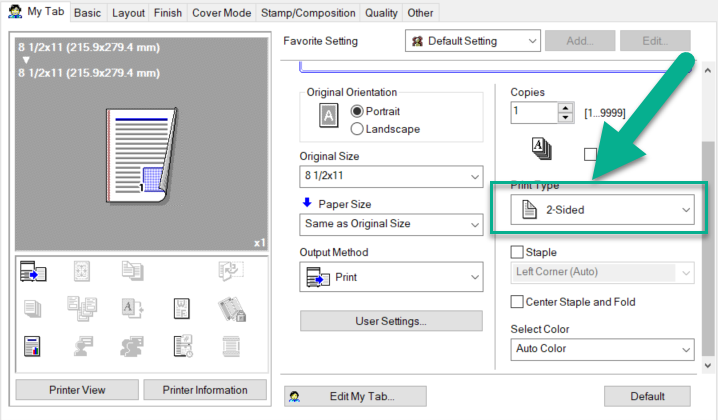The width and height of the screenshot is (718, 420).
Task: Enable Center Staple and Fold
Action: coord(517,302)
